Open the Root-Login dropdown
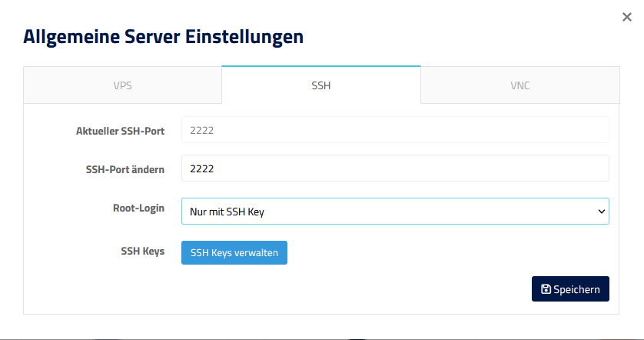644x340 pixels. tap(395, 212)
